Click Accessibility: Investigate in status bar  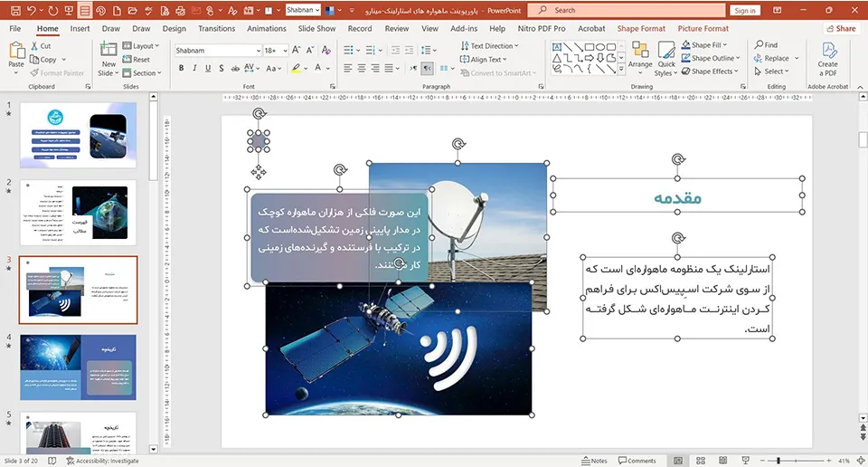point(102,461)
